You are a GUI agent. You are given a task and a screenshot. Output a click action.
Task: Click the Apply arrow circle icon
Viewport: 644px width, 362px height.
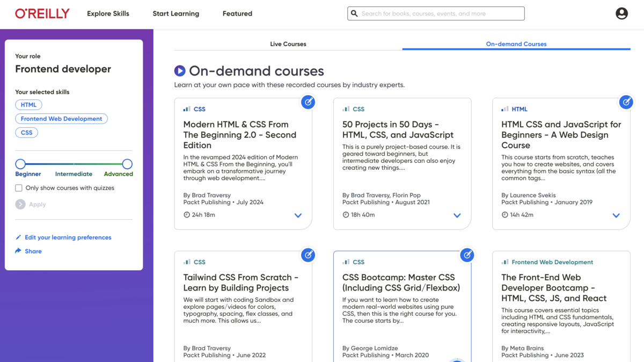pos(20,204)
